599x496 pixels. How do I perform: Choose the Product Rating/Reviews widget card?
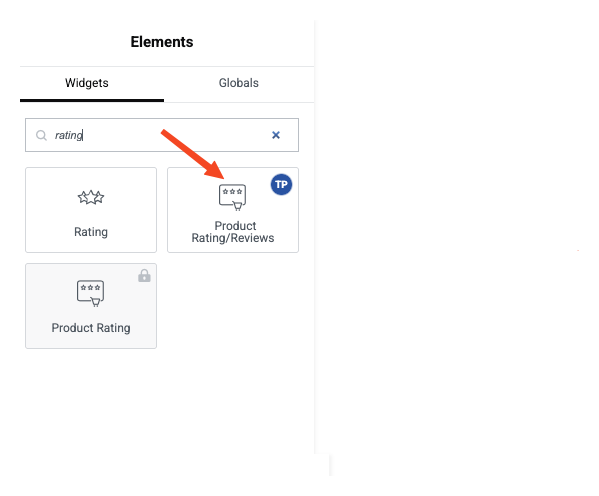[x=233, y=210]
